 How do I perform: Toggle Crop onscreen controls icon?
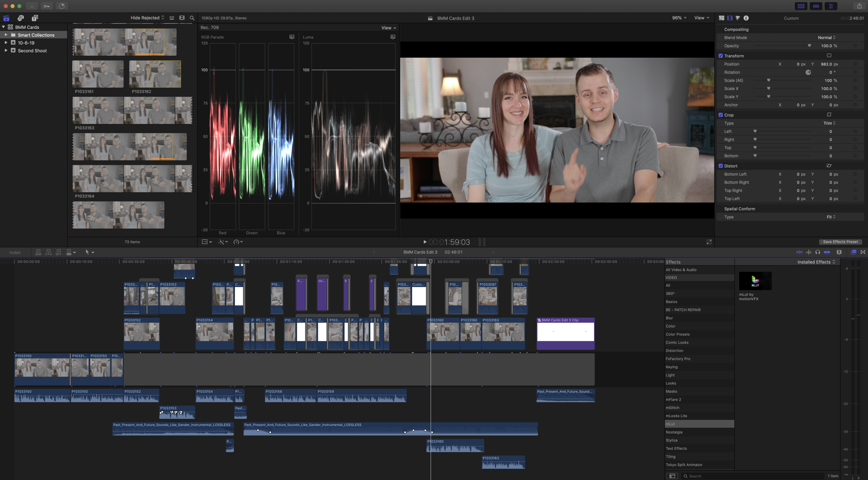829,115
